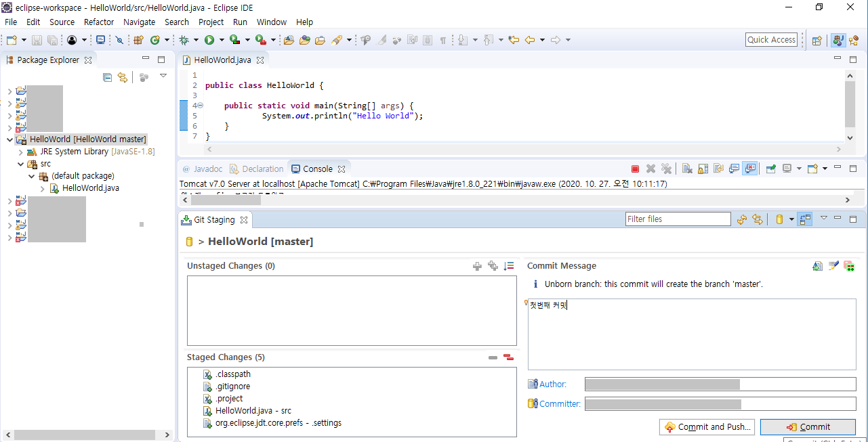The image size is (868, 442).
Task: Toggle Word Wrap in the Console toolbar
Action: (718, 169)
